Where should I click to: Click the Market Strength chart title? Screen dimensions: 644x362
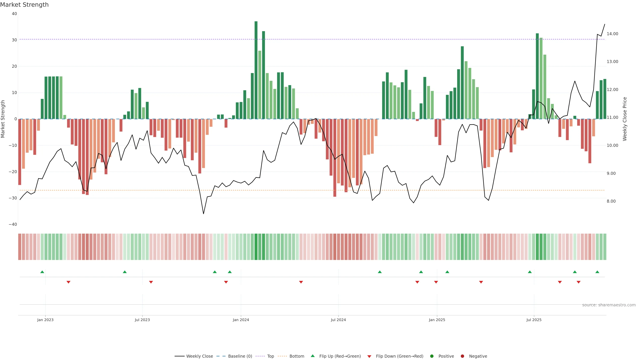[x=24, y=5]
